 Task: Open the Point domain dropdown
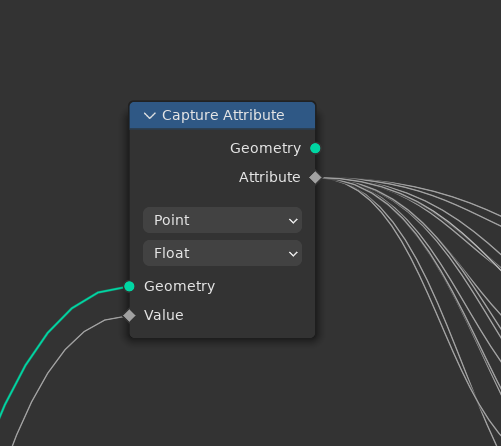[222, 220]
